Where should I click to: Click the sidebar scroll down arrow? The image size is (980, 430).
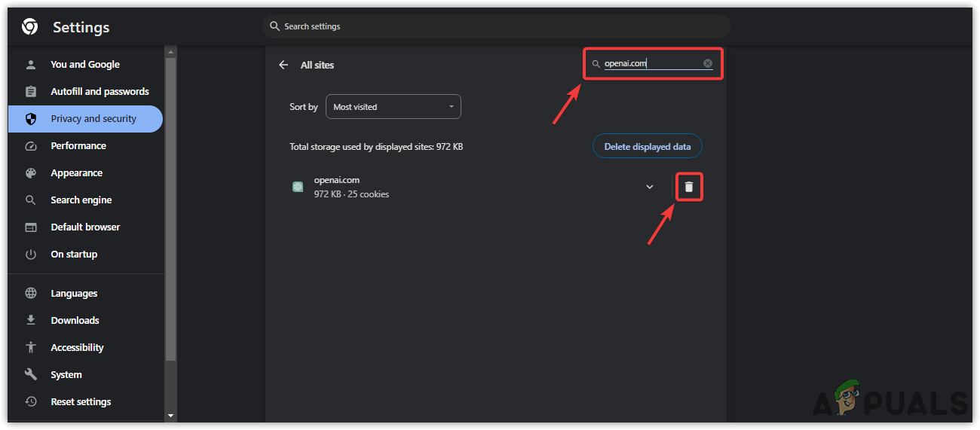[170, 415]
